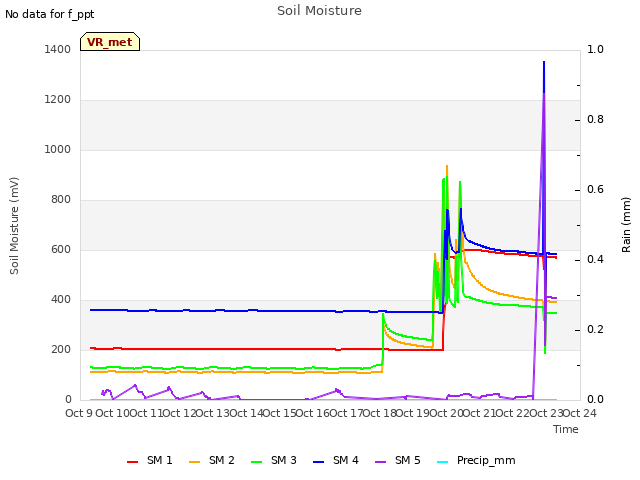The width and height of the screenshot is (640, 480).
Task: Click the Time axis label
Action: [x=566, y=429]
